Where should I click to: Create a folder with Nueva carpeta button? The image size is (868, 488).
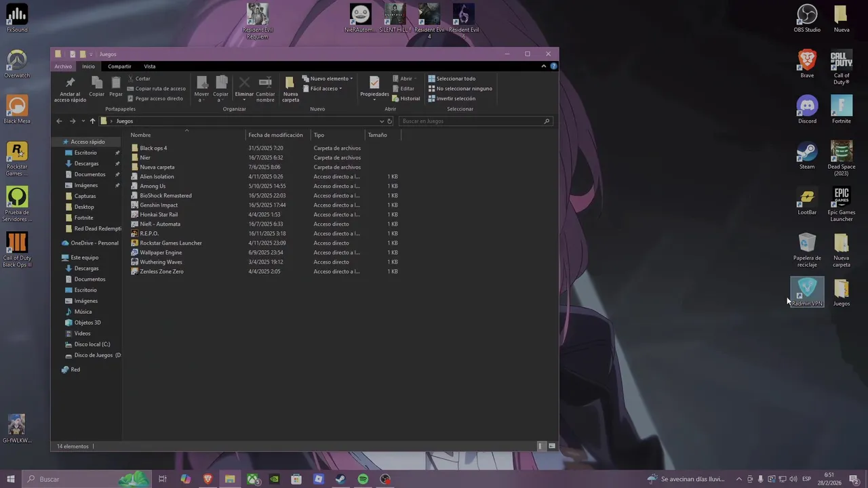290,89
